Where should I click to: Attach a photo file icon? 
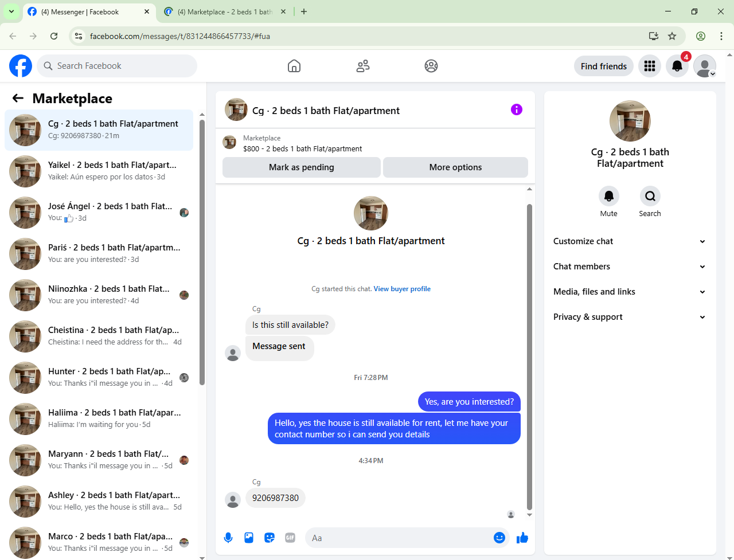[249, 538]
